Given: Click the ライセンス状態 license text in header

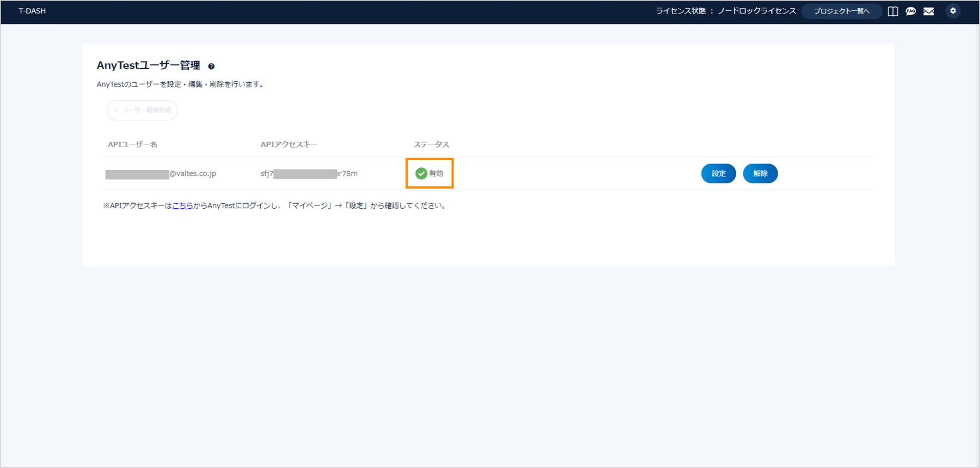Looking at the screenshot, I should [725, 11].
